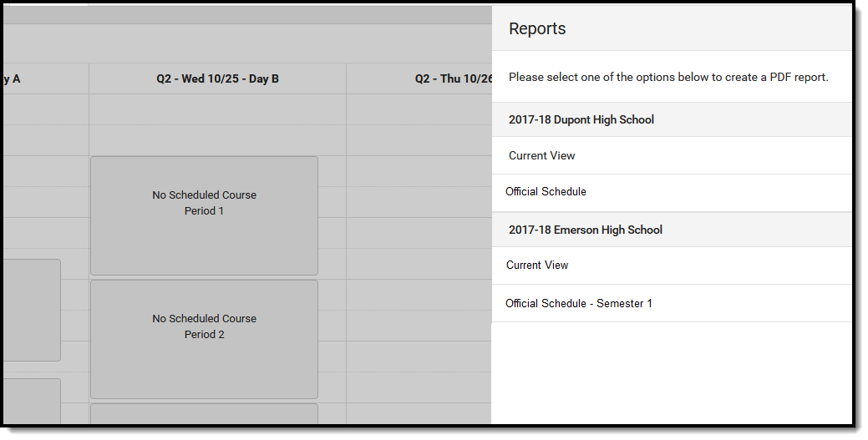Click the 2017-18 Dupont High School header

click(x=581, y=119)
